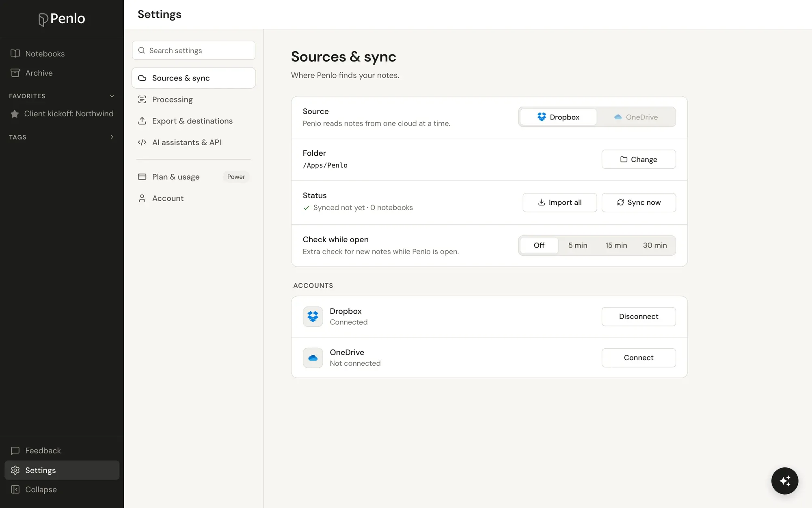
Task: Focus the Search settings field
Action: click(194, 50)
